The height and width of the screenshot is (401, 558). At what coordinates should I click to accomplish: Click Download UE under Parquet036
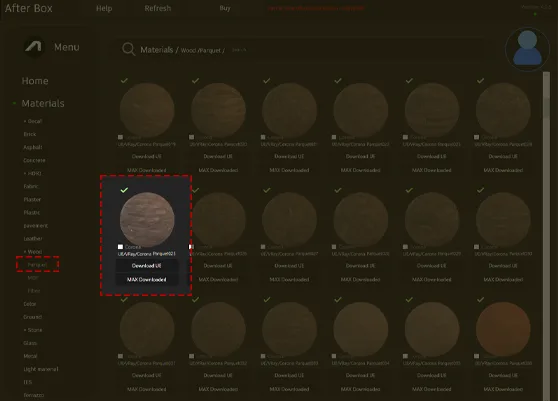click(x=502, y=375)
